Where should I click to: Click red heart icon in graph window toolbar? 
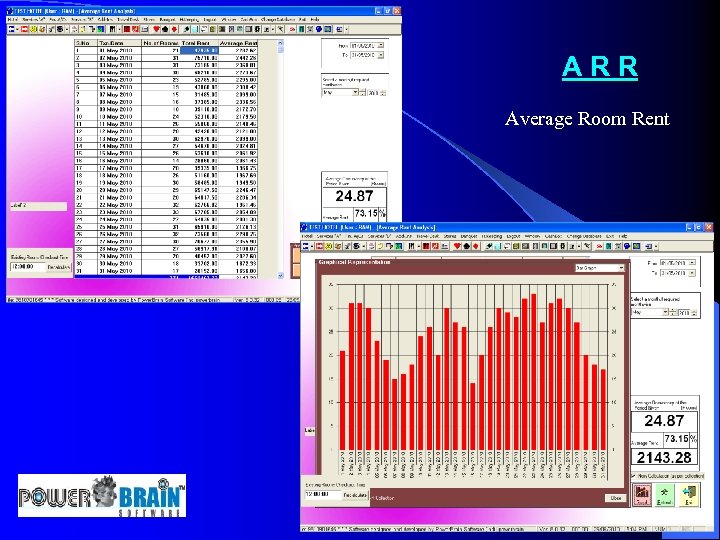coord(457,247)
